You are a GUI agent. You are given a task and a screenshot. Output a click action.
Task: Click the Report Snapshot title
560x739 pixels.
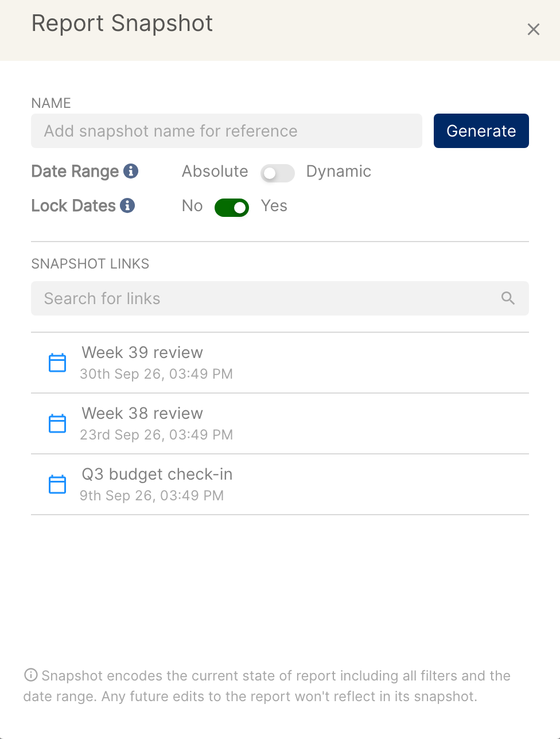tap(122, 24)
